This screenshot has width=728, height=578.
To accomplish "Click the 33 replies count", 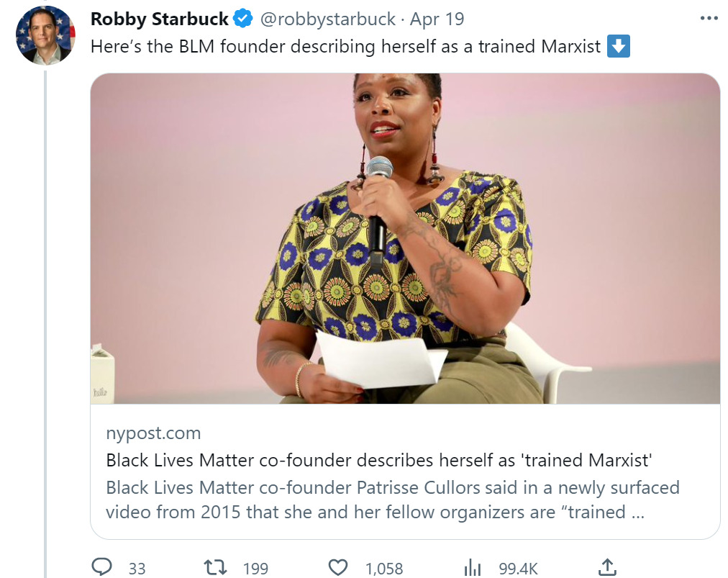I will [x=137, y=568].
